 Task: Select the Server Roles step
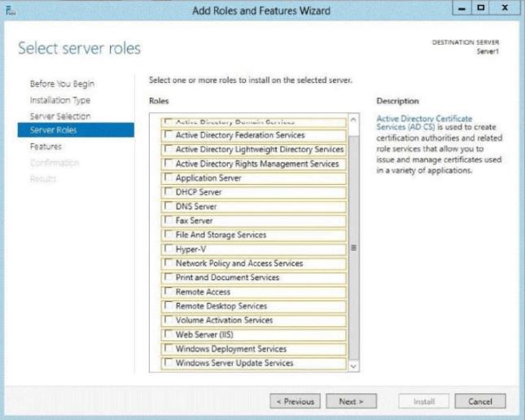pos(76,130)
